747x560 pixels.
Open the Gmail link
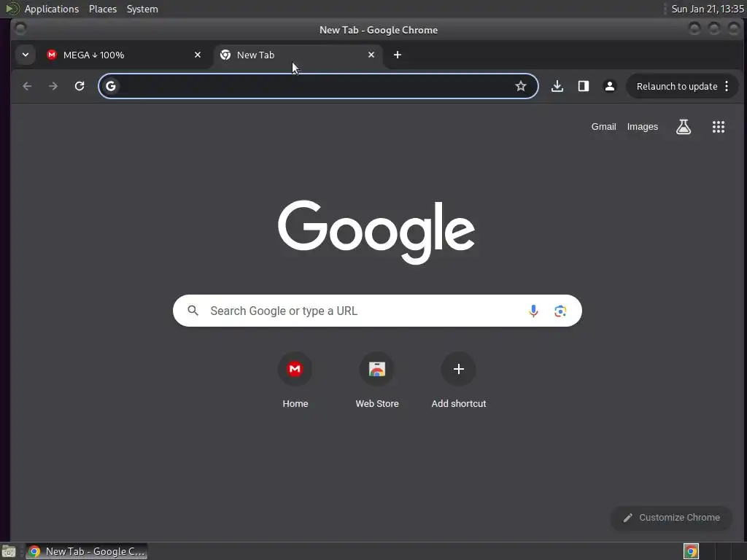pos(603,127)
